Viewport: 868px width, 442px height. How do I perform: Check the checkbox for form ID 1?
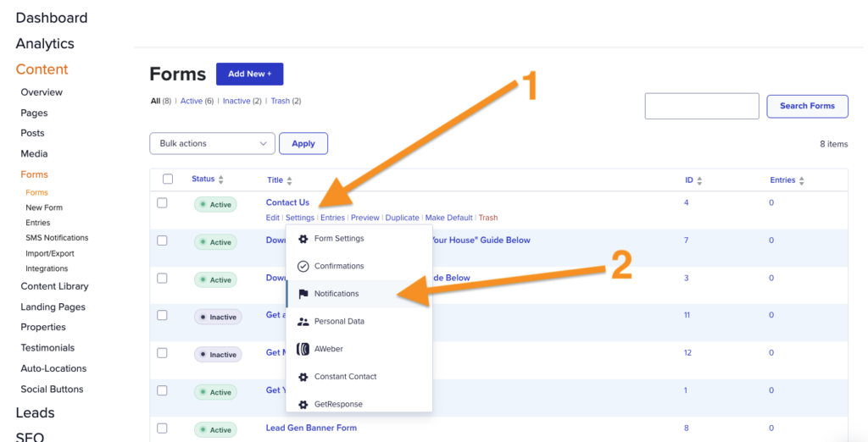click(x=162, y=390)
